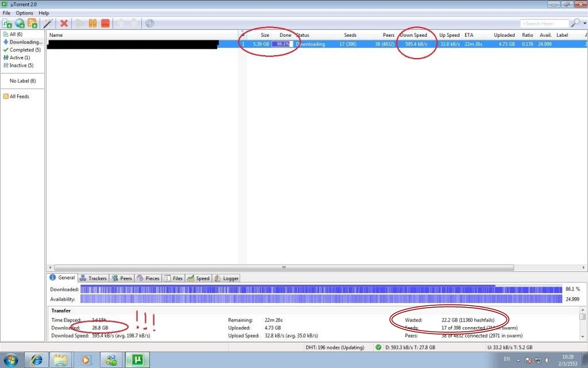Select Active (1) in the sidebar
The height and width of the screenshot is (368, 588).
tap(17, 57)
